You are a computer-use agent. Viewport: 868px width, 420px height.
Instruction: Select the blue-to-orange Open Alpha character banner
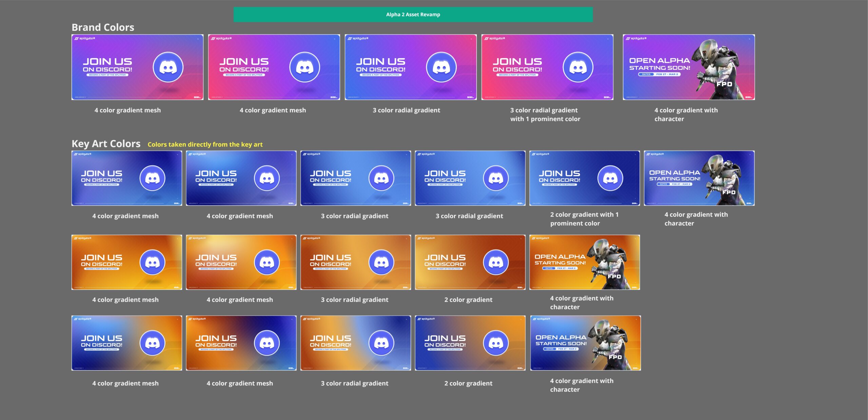click(585, 343)
